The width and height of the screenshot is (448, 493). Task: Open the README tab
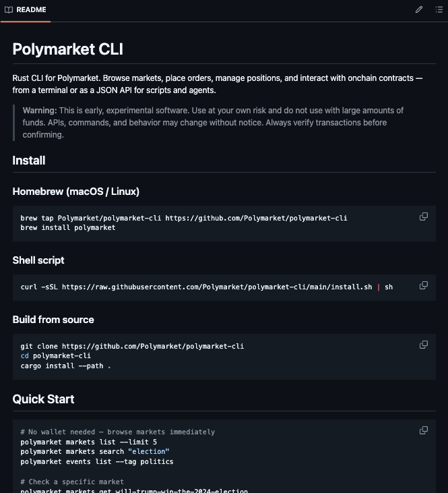point(26,9)
